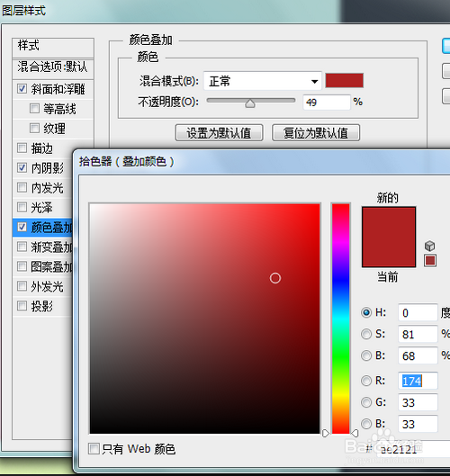Enable the 图案叠加 checkbox
The height and width of the screenshot is (476, 450).
coord(22,266)
